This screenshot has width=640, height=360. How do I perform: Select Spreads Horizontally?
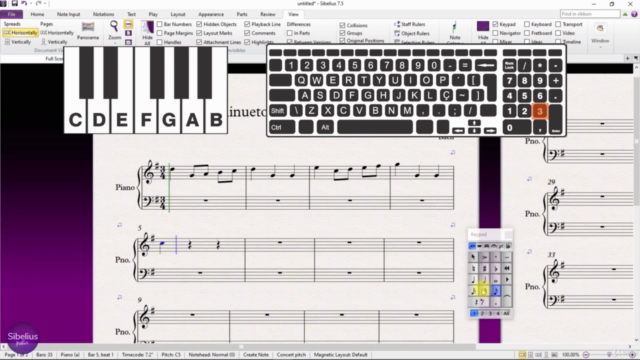(x=20, y=33)
